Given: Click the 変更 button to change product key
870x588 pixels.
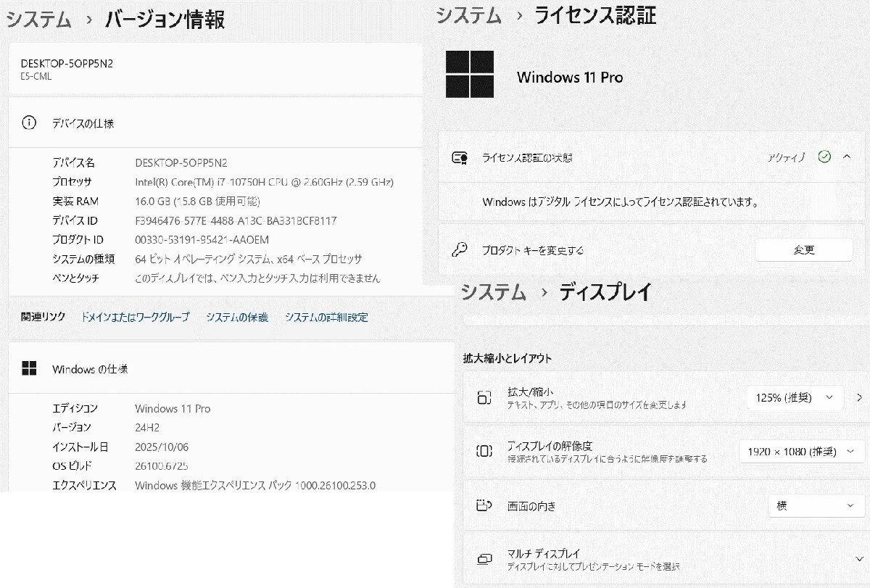Looking at the screenshot, I should (803, 249).
